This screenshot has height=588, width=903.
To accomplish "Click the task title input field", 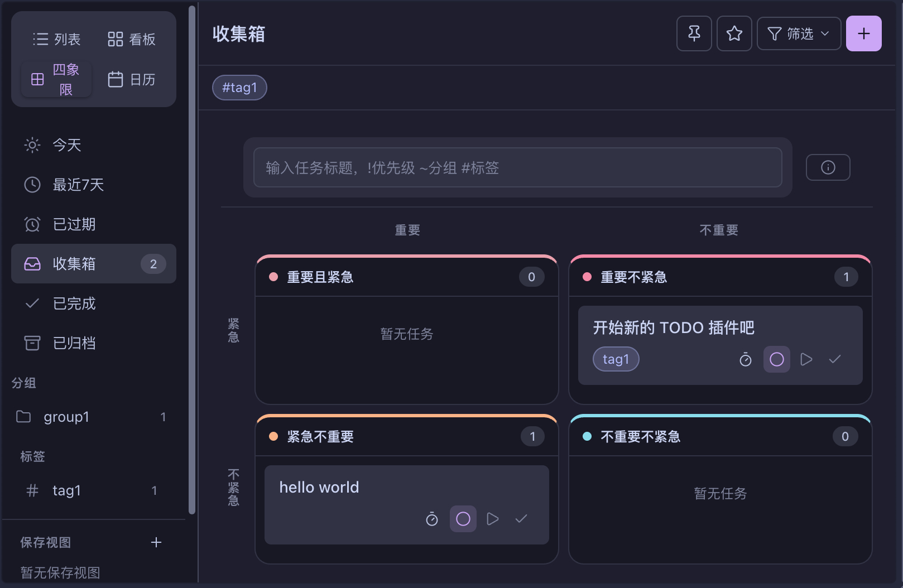I will (518, 167).
